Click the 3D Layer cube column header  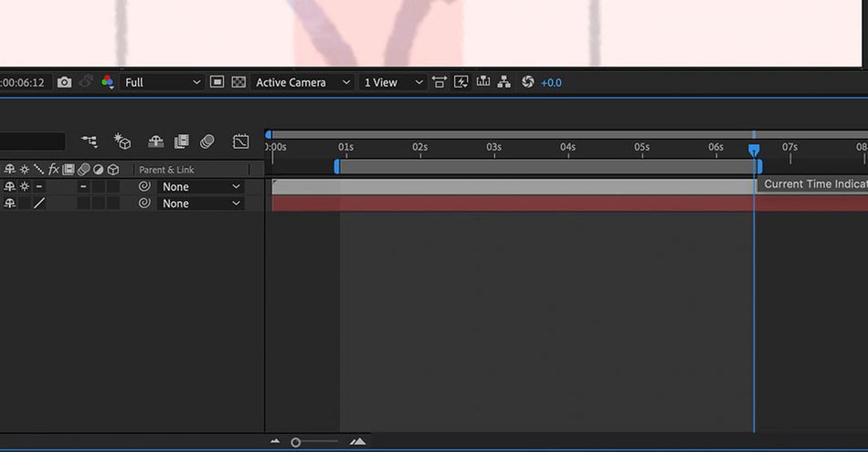pyautogui.click(x=113, y=169)
